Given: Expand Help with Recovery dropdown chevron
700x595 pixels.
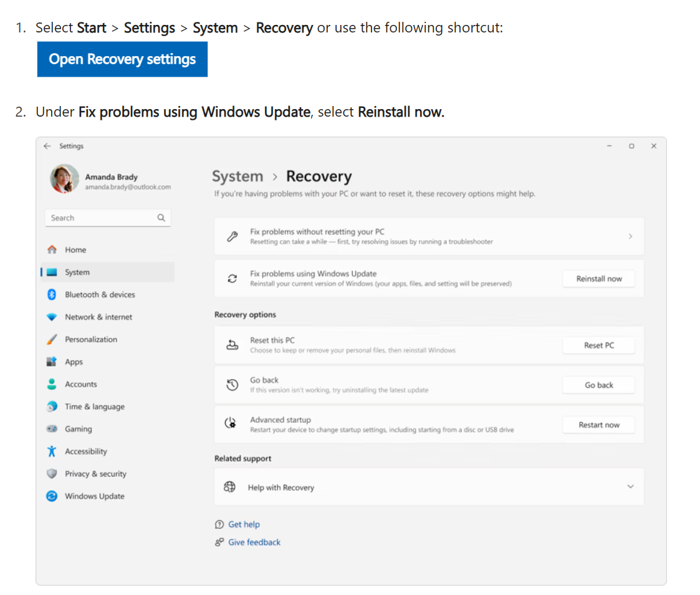Looking at the screenshot, I should coord(630,486).
